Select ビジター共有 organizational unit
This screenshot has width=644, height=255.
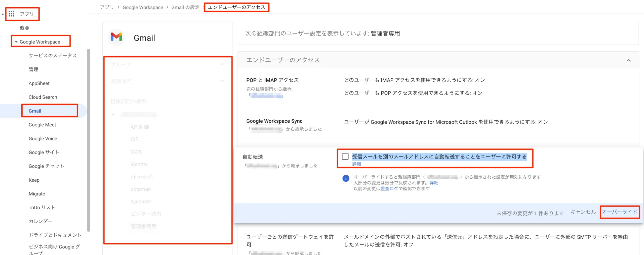tap(146, 214)
